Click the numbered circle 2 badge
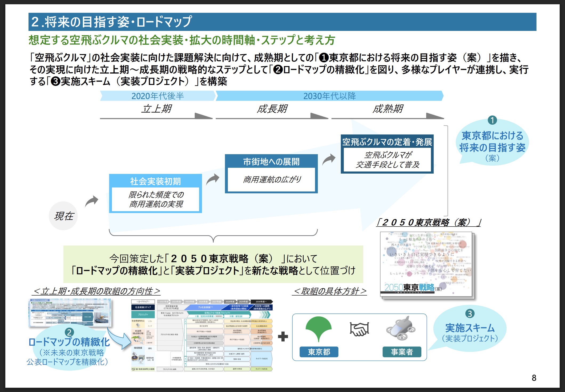Screen dimensions: 565x392 click(x=69, y=332)
